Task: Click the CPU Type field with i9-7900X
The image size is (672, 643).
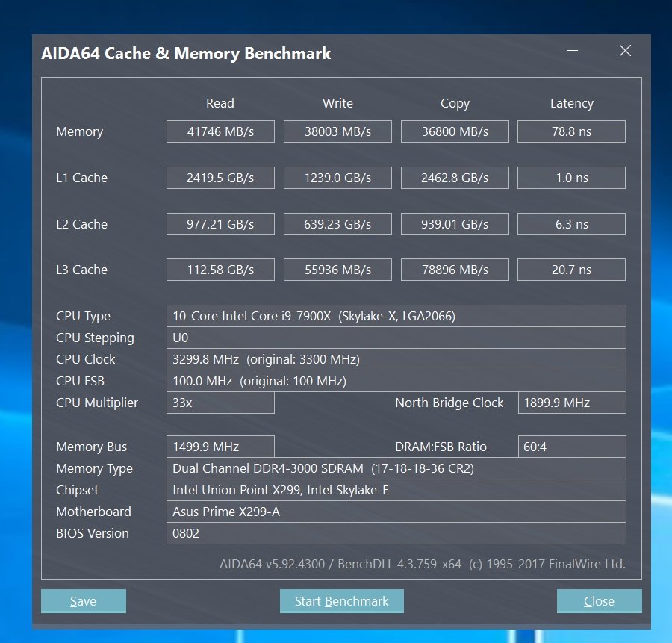Action: coord(396,316)
